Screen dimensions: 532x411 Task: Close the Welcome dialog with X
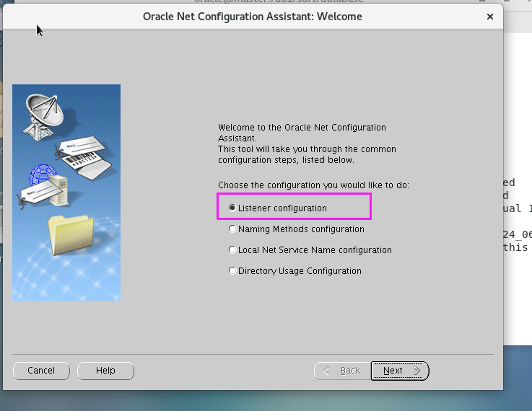pos(489,17)
